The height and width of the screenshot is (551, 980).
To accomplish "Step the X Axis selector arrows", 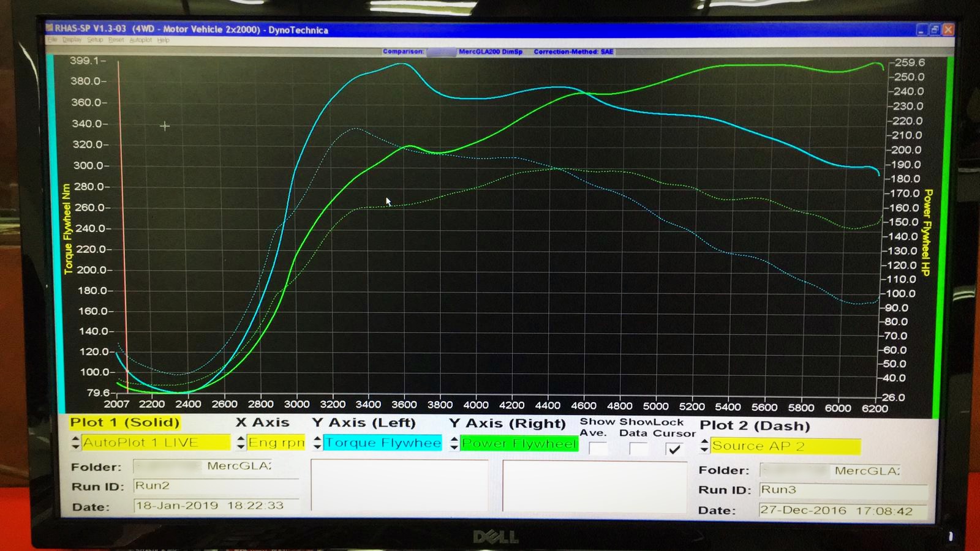I will tap(241, 442).
